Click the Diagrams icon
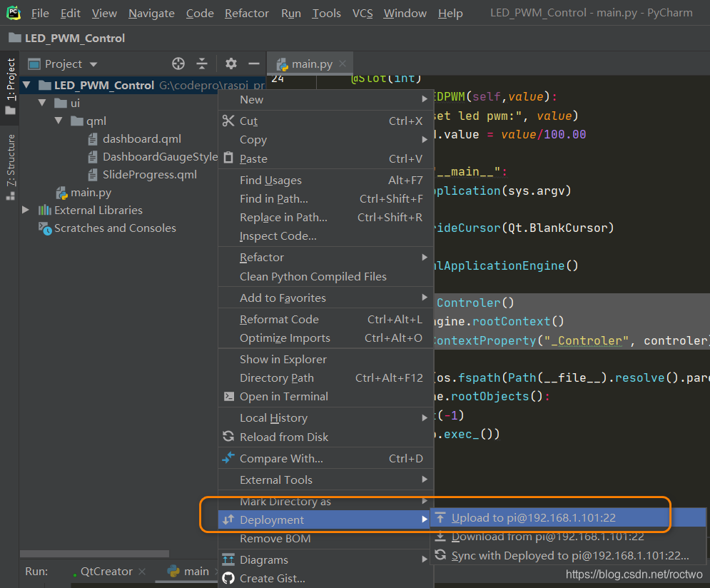 (x=228, y=559)
